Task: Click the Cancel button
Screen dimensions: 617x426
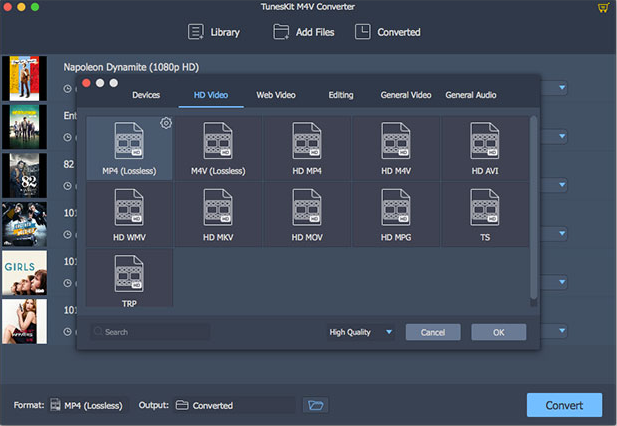Action: (433, 332)
